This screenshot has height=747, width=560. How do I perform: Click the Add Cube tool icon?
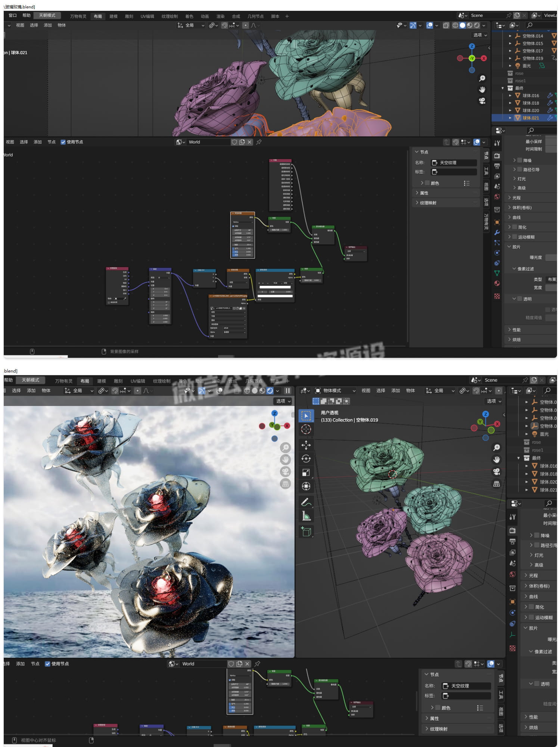pos(306,531)
